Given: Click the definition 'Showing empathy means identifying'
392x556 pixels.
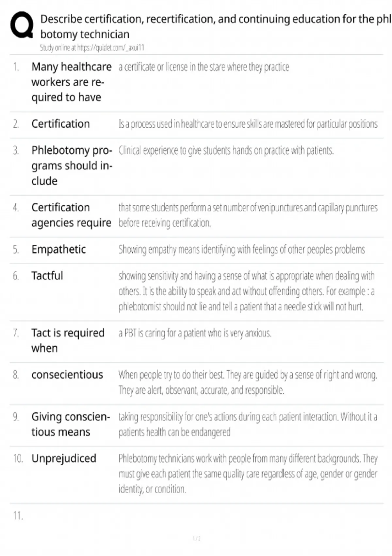Looking at the screenshot, I should coord(242,250).
